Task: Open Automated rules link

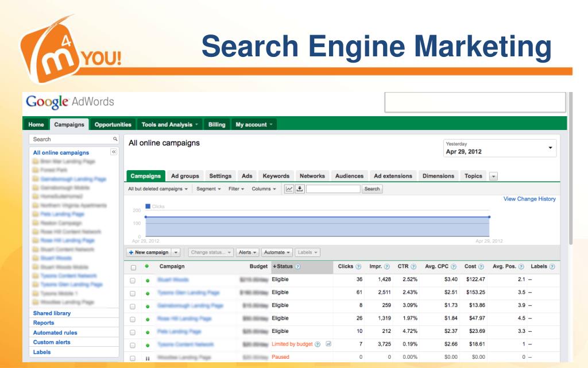Action: click(55, 333)
